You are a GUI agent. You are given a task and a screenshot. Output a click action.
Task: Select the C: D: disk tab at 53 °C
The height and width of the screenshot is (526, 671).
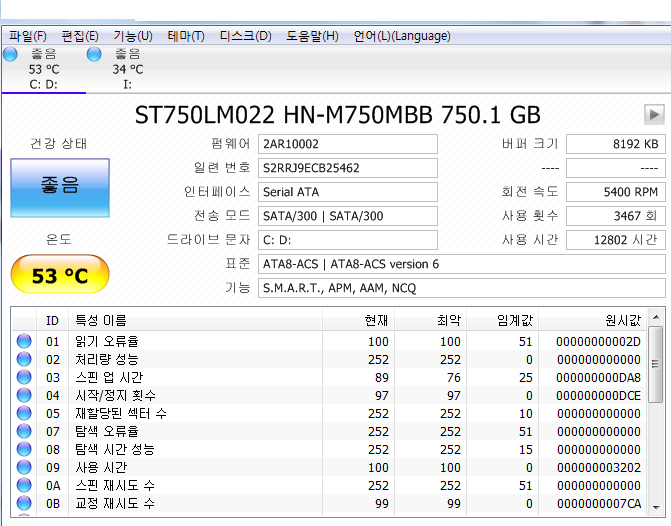pyautogui.click(x=44, y=69)
